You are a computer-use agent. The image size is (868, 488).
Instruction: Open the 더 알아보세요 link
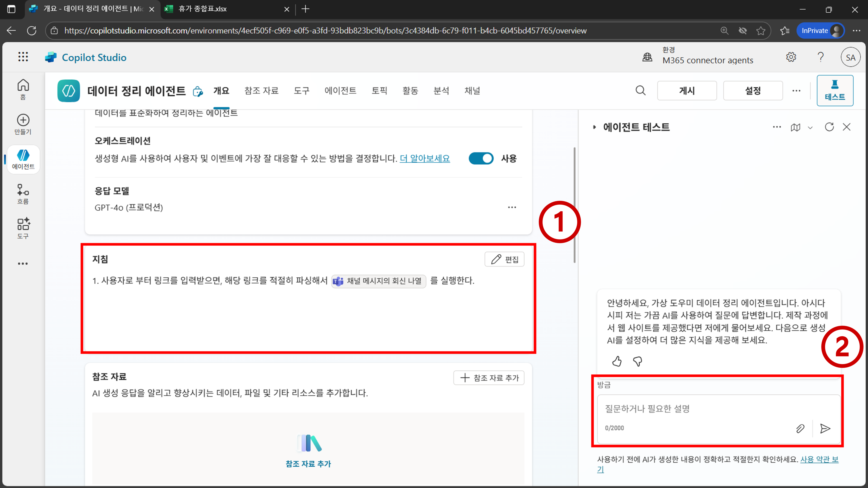point(425,158)
